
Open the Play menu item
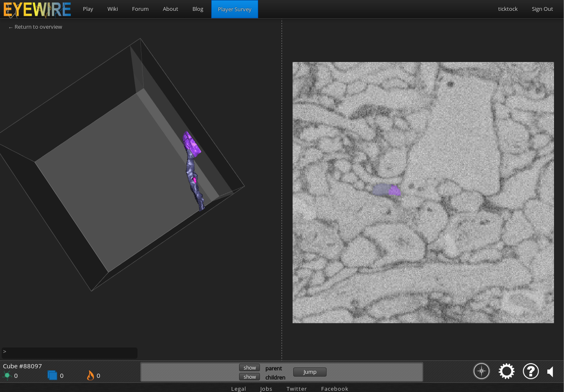point(88,9)
